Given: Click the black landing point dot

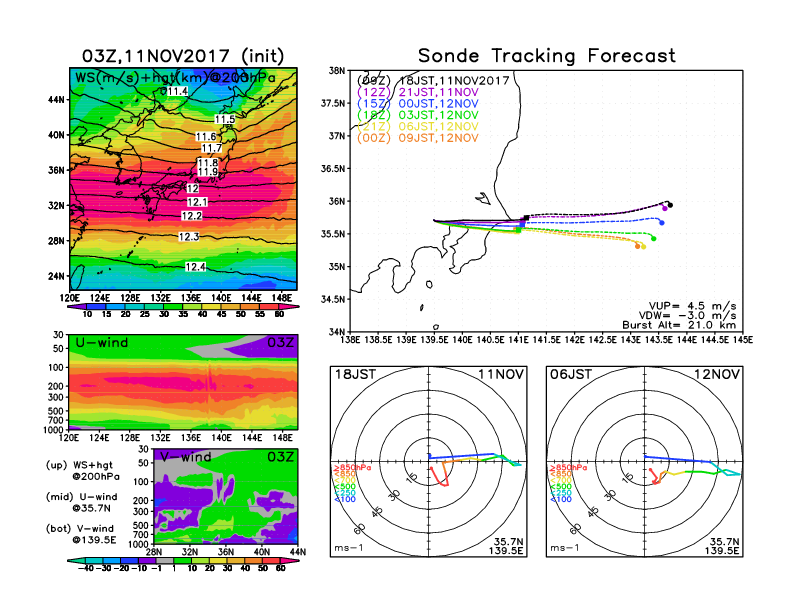Looking at the screenshot, I should (x=670, y=205).
